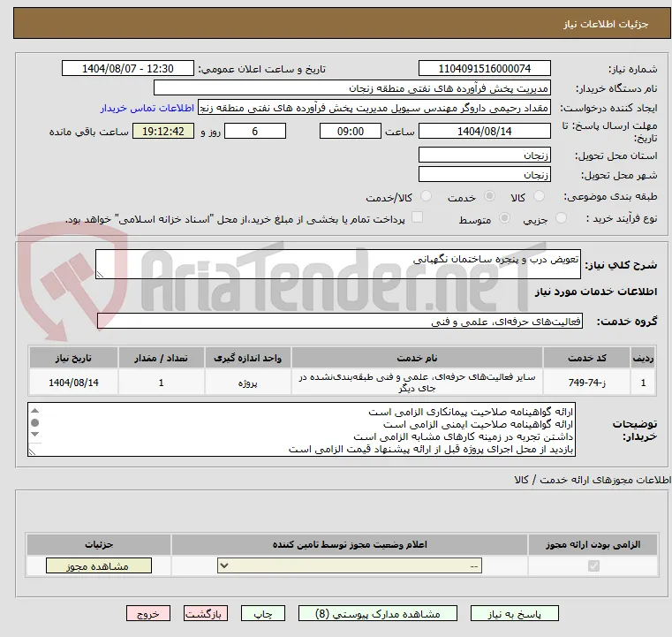Click the پروژه unit cell

pos(248,383)
